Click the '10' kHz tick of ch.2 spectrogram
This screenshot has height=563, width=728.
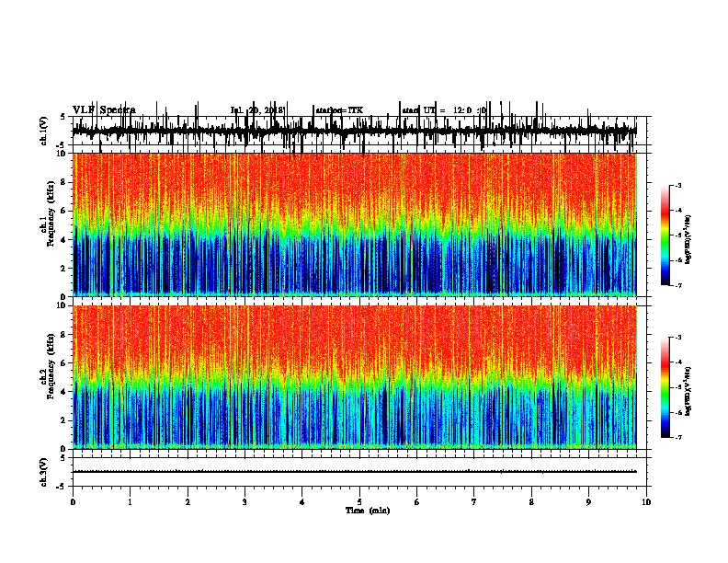pyautogui.click(x=63, y=305)
